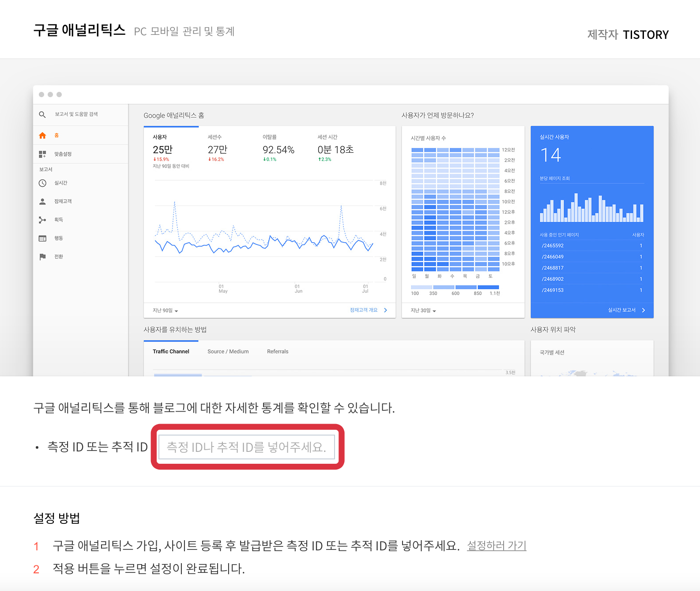
Task: Click the /2468817 page row
Action: tap(592, 268)
